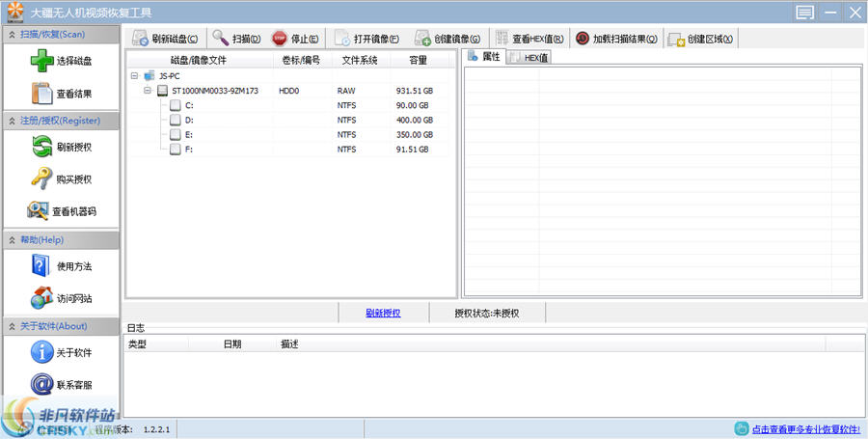This screenshot has height=439, width=868.
Task: Check the F: partition checkbox
Action: tap(176, 149)
